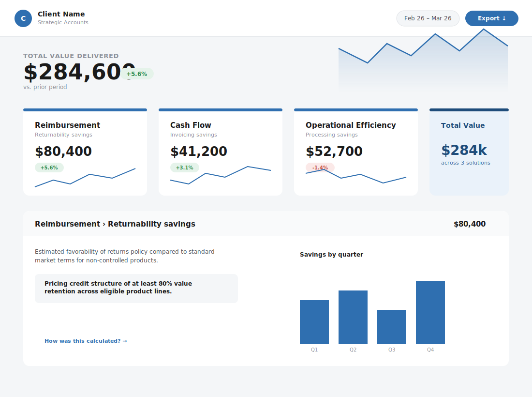Image resolution: width=532 pixels, height=397 pixels.
Task: Click the $80,400 total in detail header
Action: coord(470,224)
